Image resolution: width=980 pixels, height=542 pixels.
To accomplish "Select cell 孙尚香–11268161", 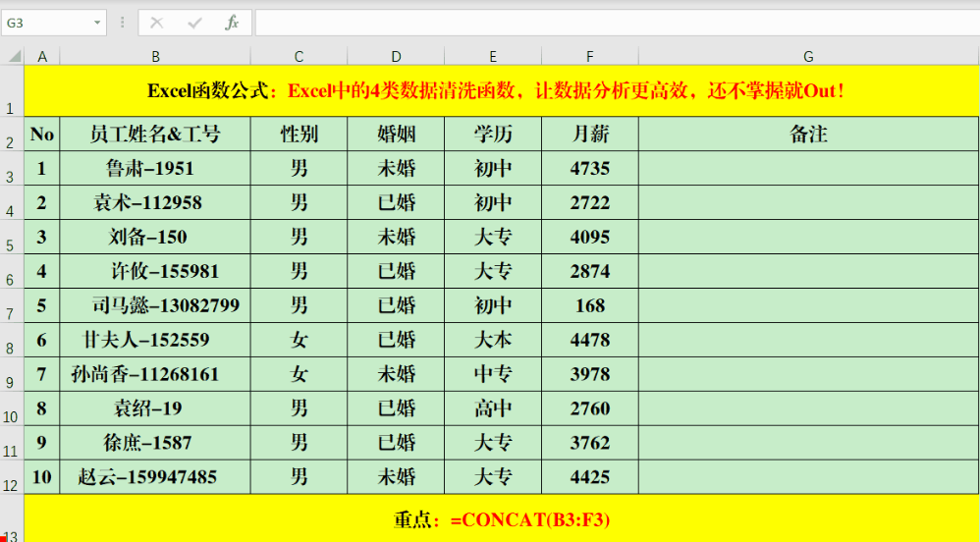I will (x=155, y=374).
